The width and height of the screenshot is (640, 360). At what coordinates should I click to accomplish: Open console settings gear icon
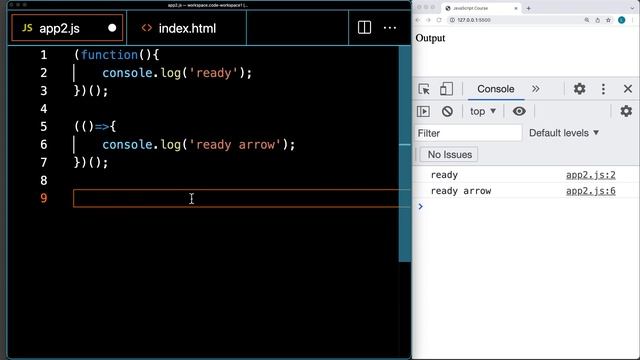tap(626, 111)
